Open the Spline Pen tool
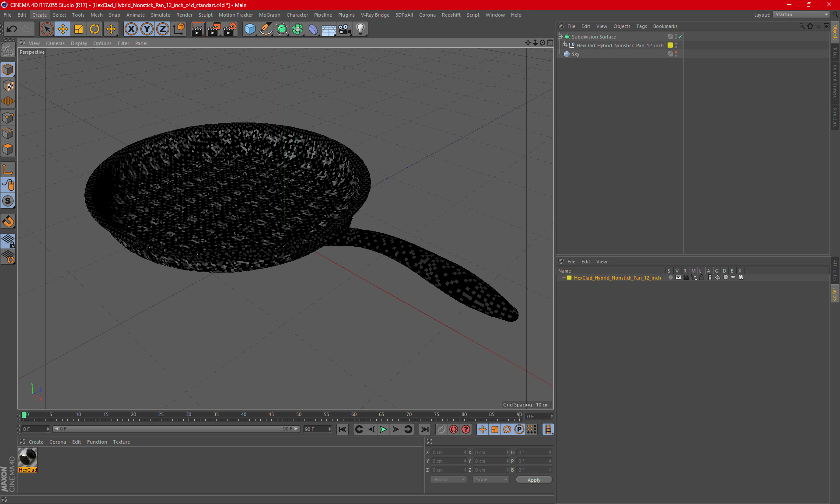This screenshot has height=504, width=840. click(266, 29)
